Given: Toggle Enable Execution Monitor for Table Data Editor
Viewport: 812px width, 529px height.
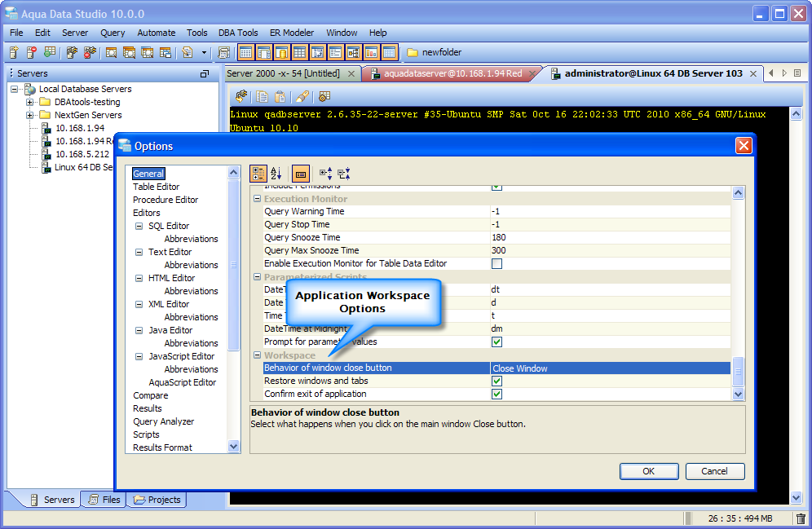Looking at the screenshot, I should click(496, 264).
